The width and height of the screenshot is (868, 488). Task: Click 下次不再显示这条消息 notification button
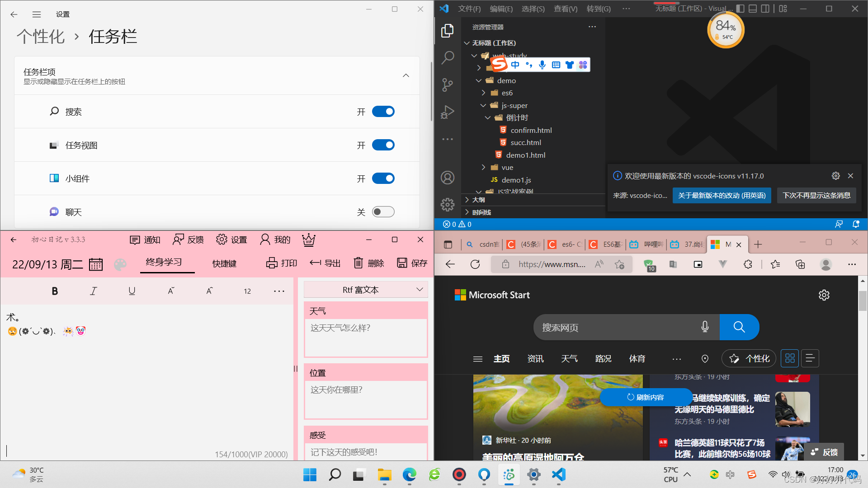(816, 195)
